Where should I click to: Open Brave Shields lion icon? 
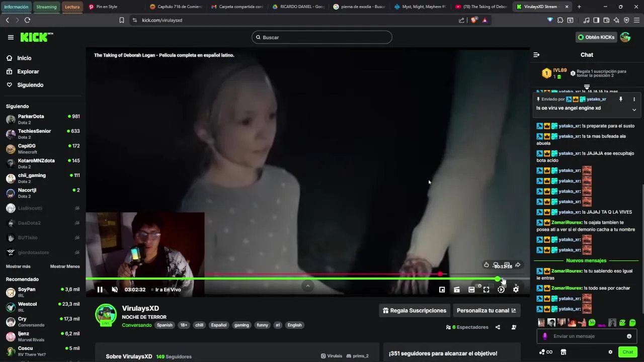click(473, 20)
